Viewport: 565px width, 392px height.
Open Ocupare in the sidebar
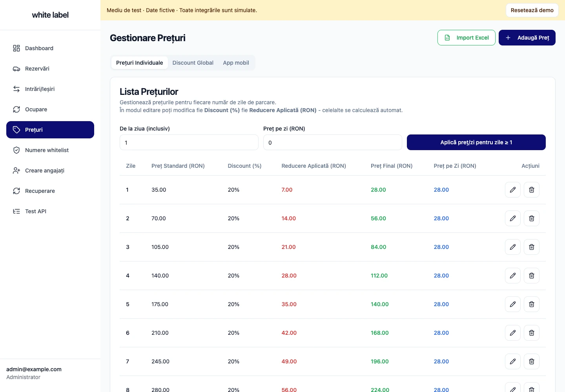(50, 109)
